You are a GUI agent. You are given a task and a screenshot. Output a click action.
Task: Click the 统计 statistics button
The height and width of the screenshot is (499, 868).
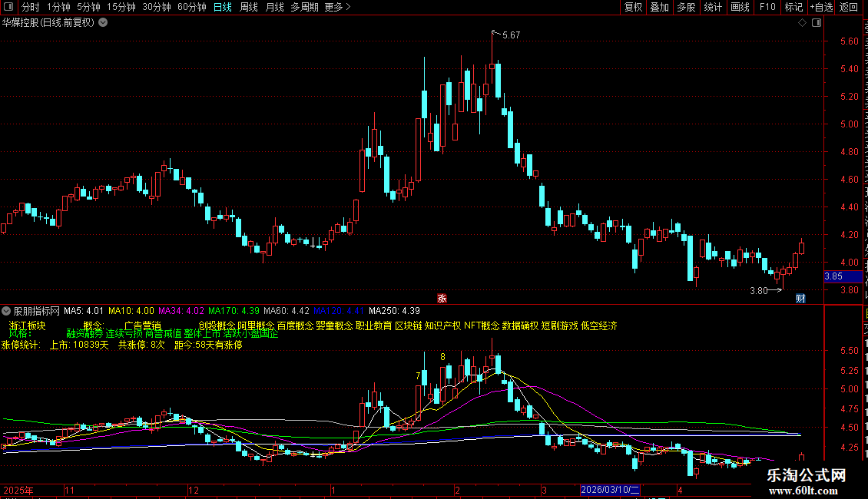(713, 7)
